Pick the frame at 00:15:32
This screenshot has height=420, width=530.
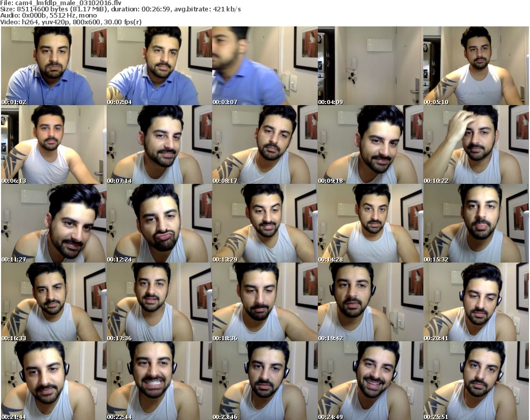476,223
